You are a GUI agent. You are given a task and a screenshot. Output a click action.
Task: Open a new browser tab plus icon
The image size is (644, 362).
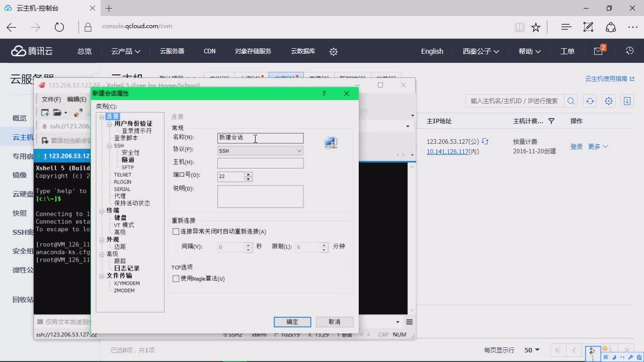tap(109, 8)
